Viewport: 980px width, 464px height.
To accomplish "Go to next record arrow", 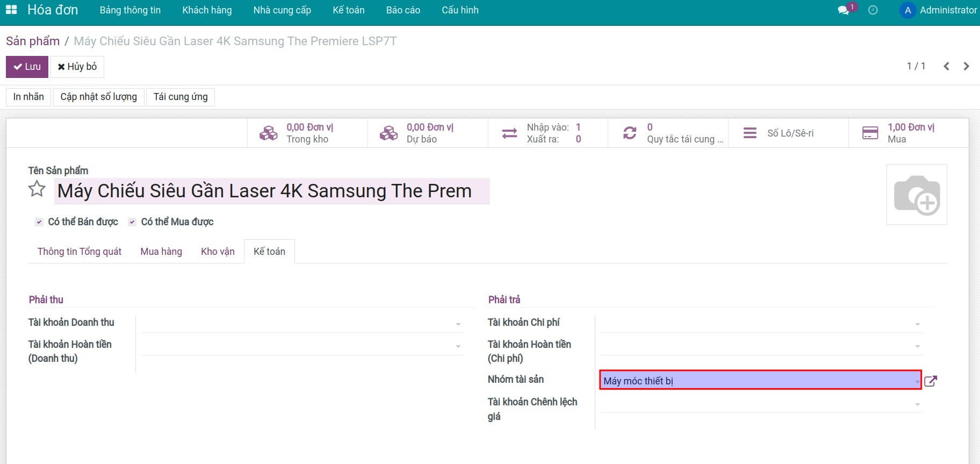I will pyautogui.click(x=966, y=66).
